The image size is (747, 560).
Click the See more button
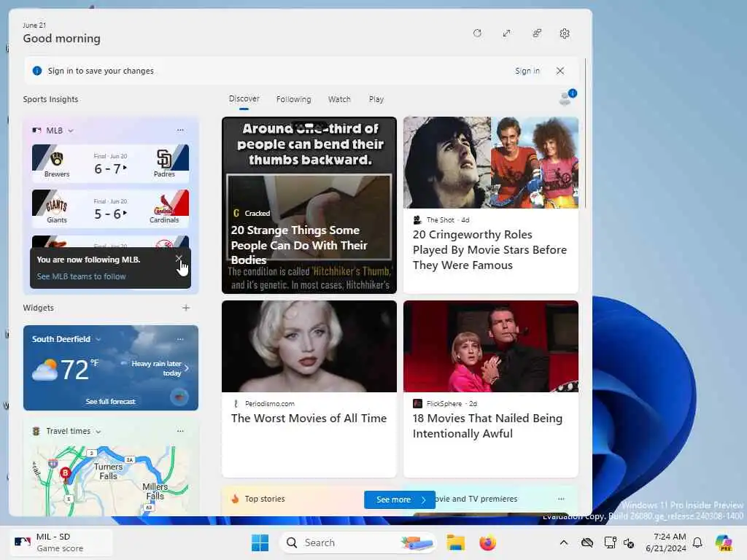pyautogui.click(x=400, y=499)
